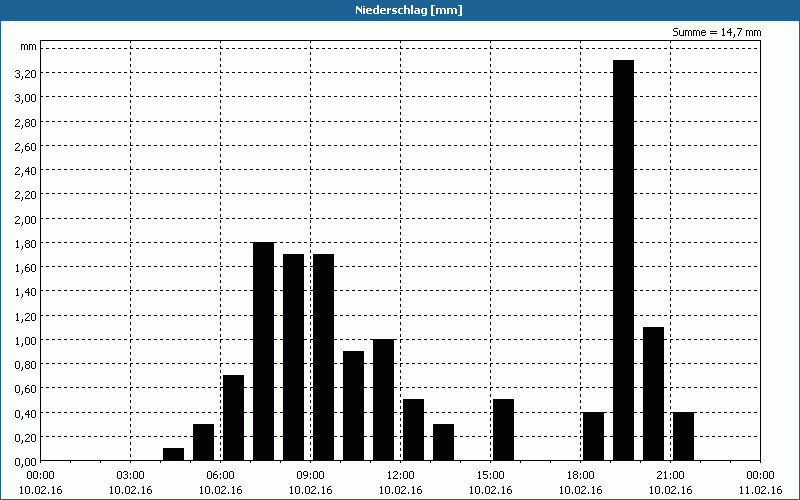Select the 0,90 mm bar after 10:00

point(354,406)
